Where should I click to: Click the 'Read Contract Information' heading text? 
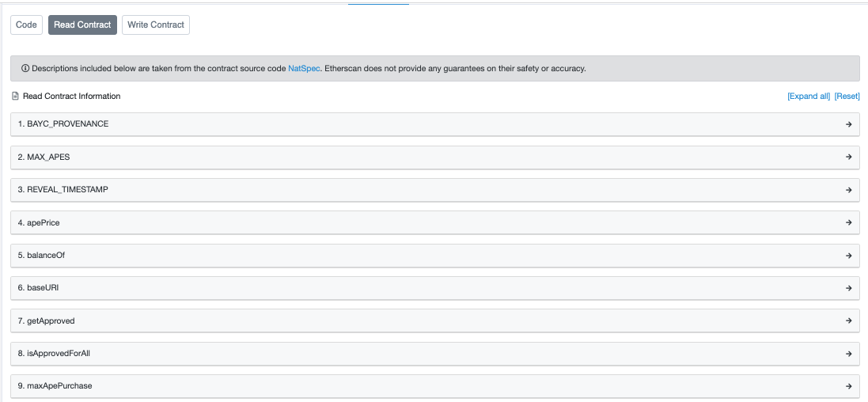(71, 97)
